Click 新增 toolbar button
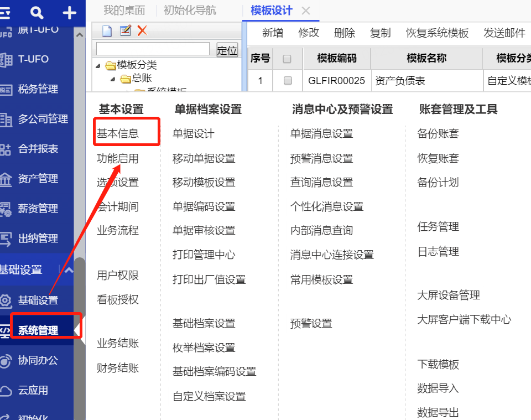The width and height of the screenshot is (531, 420). pyautogui.click(x=273, y=33)
